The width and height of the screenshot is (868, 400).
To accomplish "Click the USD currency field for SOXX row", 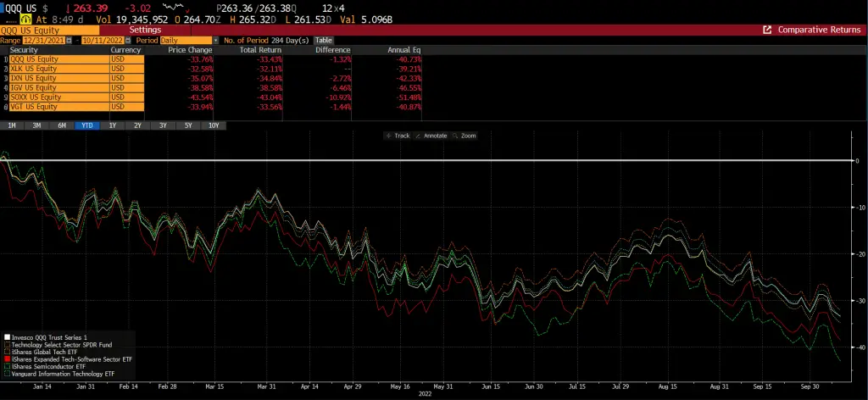I will click(127, 97).
